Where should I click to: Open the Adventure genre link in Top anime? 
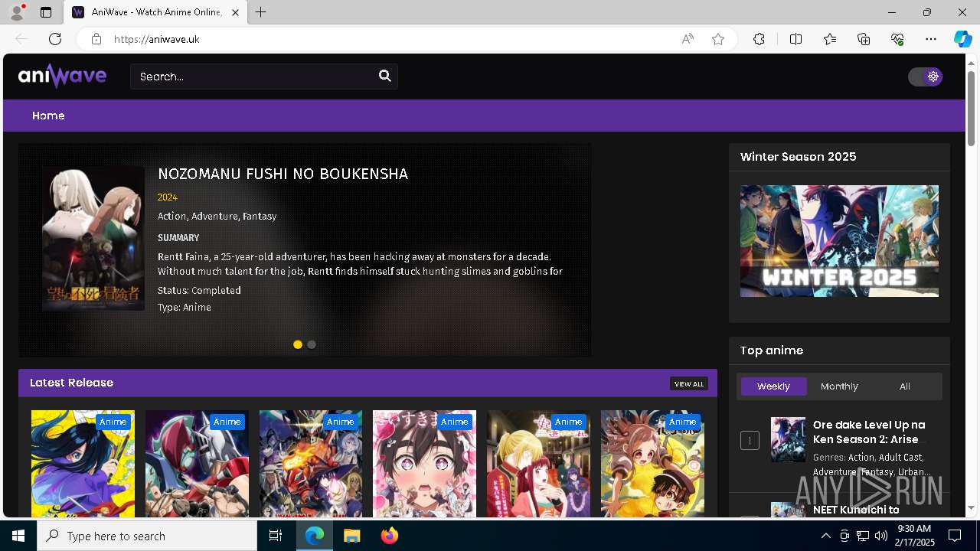pos(834,471)
